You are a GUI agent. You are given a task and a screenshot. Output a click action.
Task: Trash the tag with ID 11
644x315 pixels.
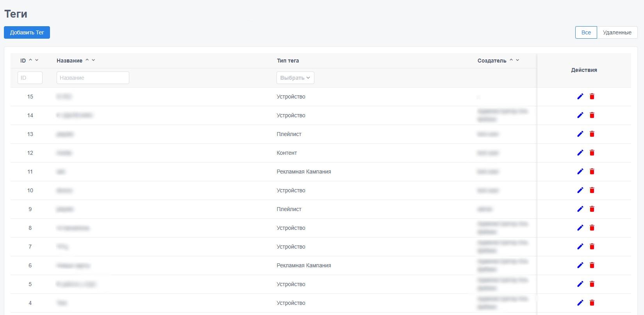[592, 172]
